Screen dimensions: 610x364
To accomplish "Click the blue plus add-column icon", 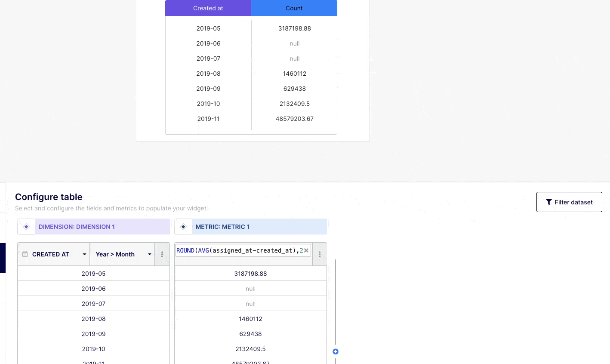I will click(x=336, y=352).
